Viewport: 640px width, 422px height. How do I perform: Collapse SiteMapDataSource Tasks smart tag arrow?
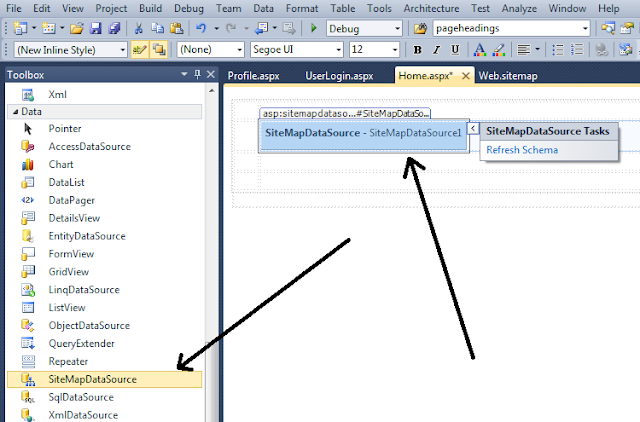pyautogui.click(x=473, y=129)
